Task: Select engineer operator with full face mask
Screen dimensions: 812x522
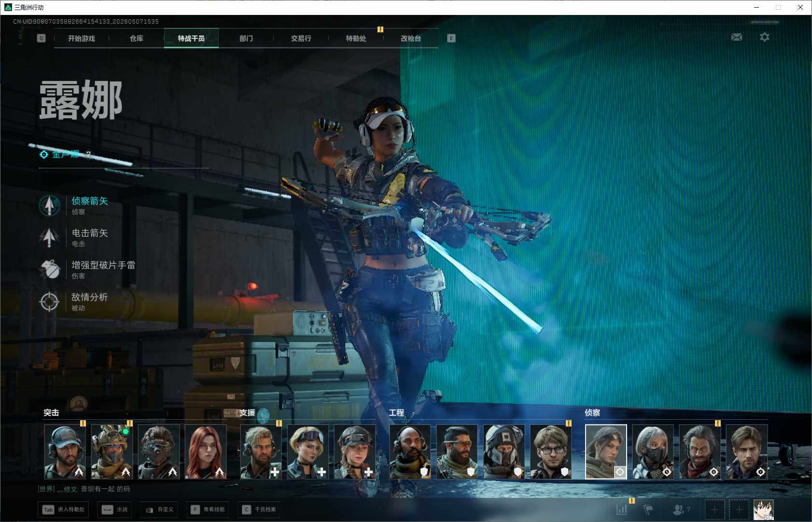Action: (504, 452)
